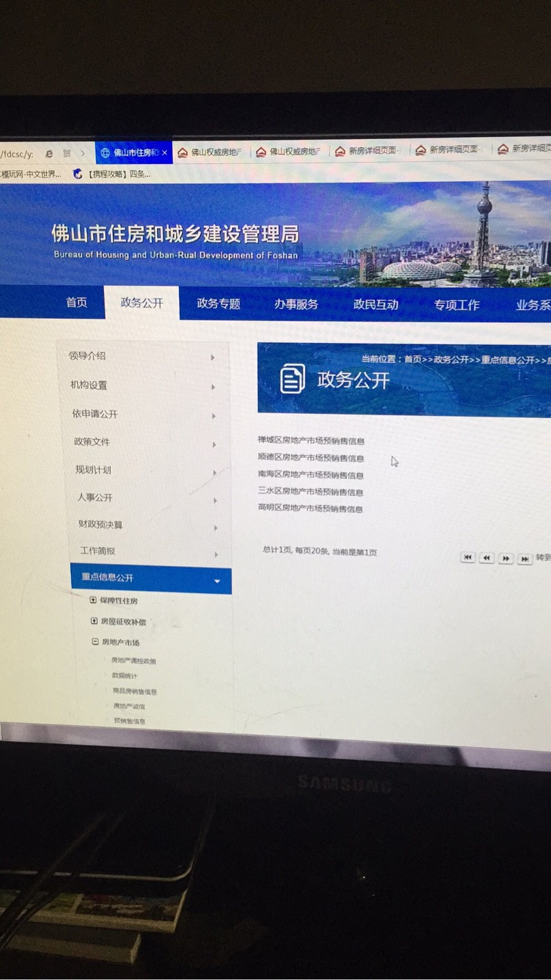Expand the 领导介绍 sidebar item arrow
The height and width of the screenshot is (980, 551).
click(x=213, y=357)
